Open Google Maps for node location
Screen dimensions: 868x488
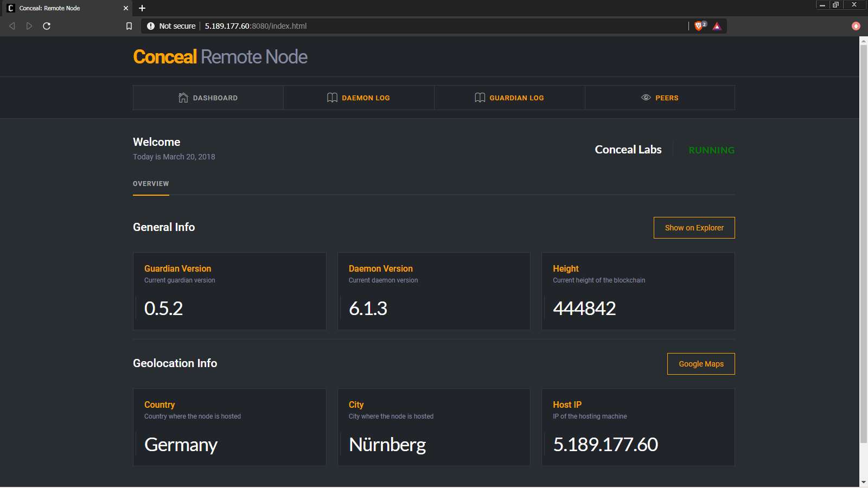click(x=701, y=364)
